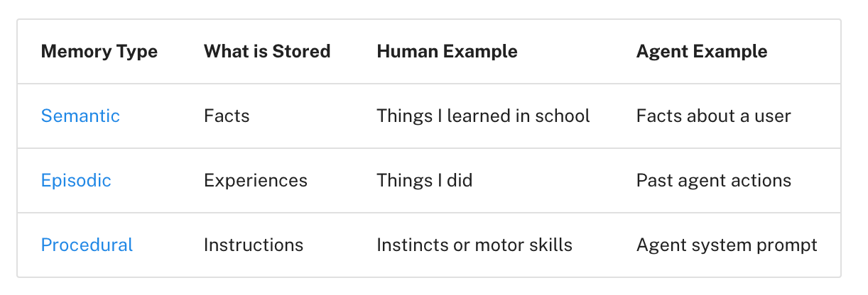
Task: Click the word school in Semantic row
Action: pyautogui.click(x=565, y=116)
